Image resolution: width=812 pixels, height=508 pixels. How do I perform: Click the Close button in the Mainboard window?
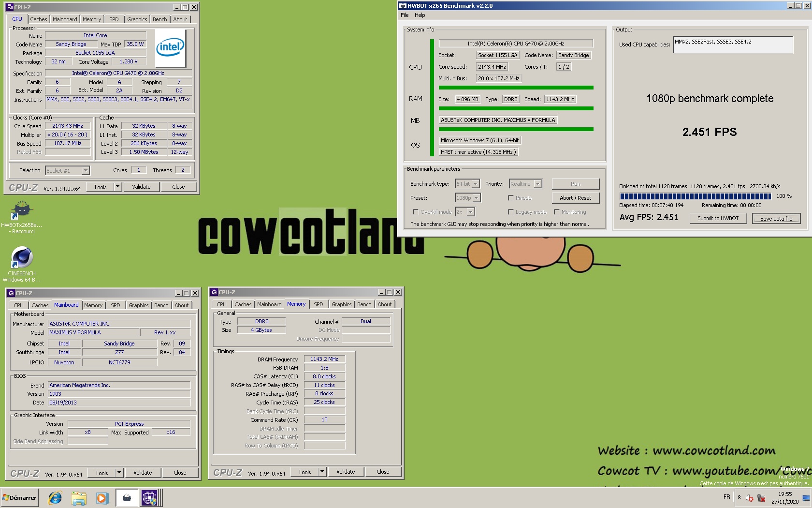[180, 473]
